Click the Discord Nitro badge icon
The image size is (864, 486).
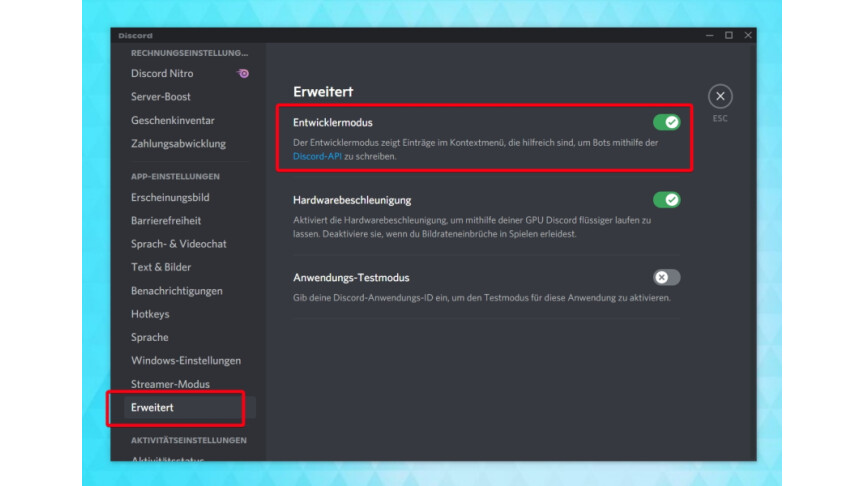click(243, 73)
